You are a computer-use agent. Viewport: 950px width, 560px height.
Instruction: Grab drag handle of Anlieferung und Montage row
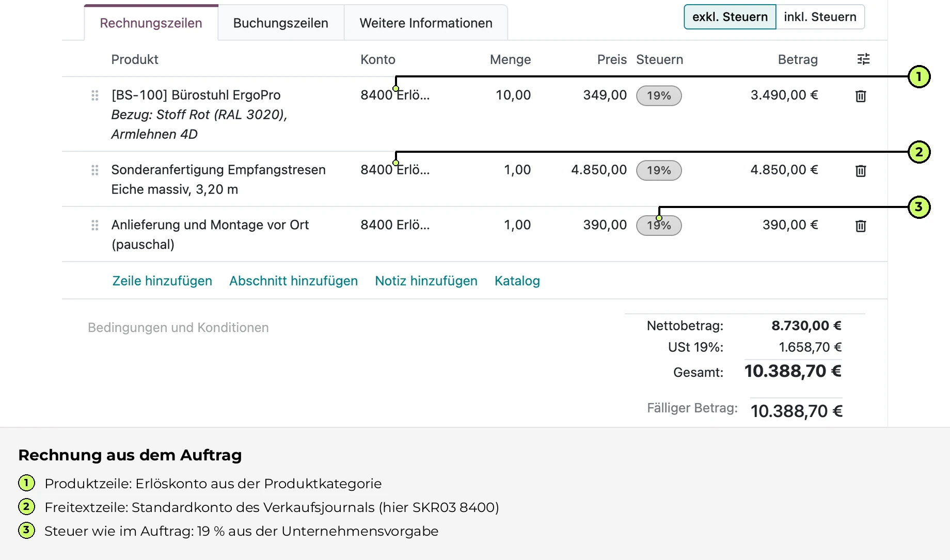point(95,226)
